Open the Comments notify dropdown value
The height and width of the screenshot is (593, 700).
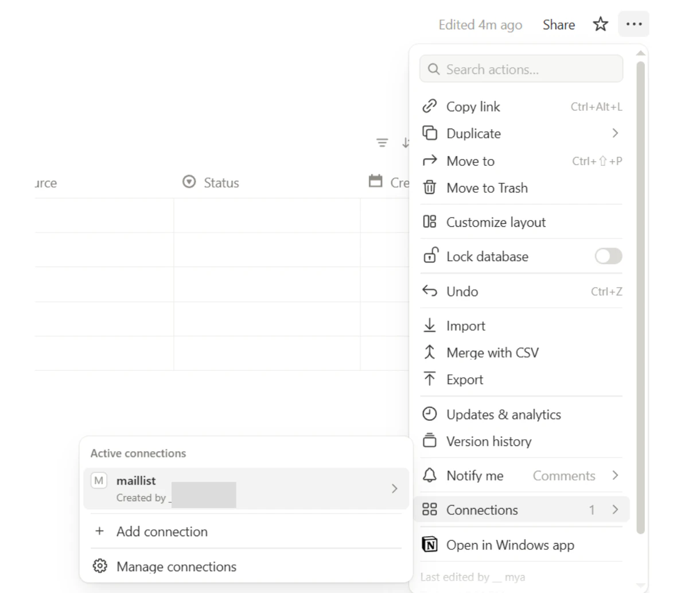click(563, 476)
